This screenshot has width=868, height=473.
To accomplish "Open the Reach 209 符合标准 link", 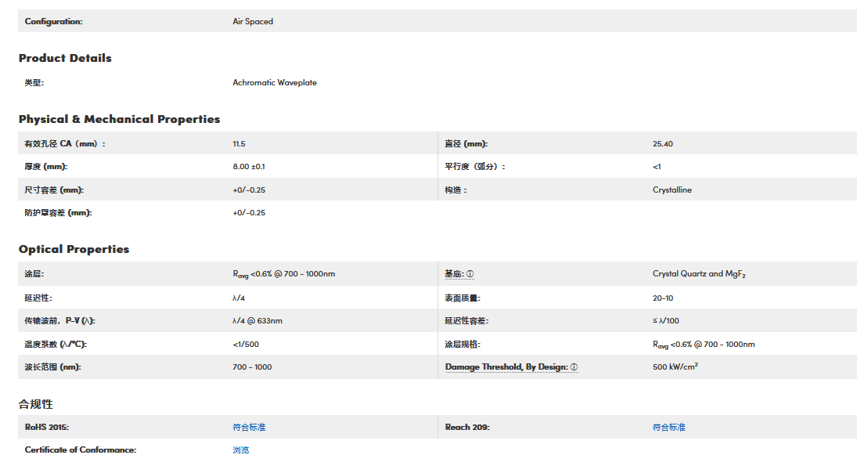I will coord(668,428).
